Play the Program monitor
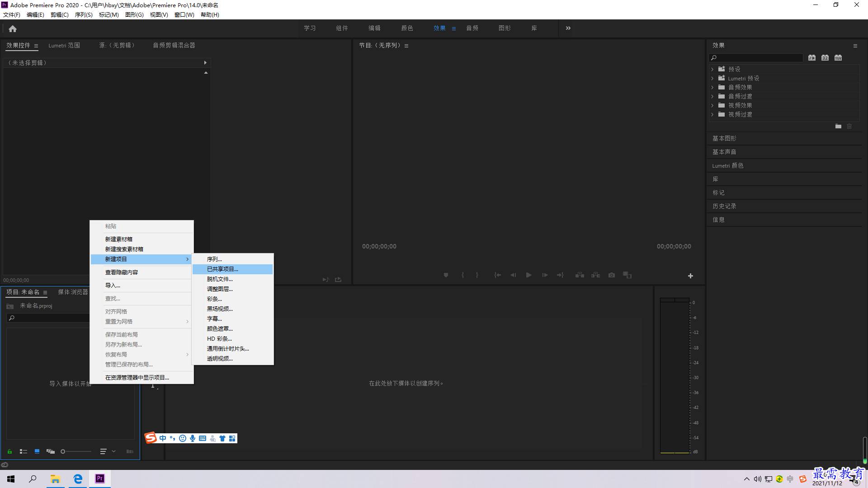868x488 pixels. pyautogui.click(x=528, y=275)
